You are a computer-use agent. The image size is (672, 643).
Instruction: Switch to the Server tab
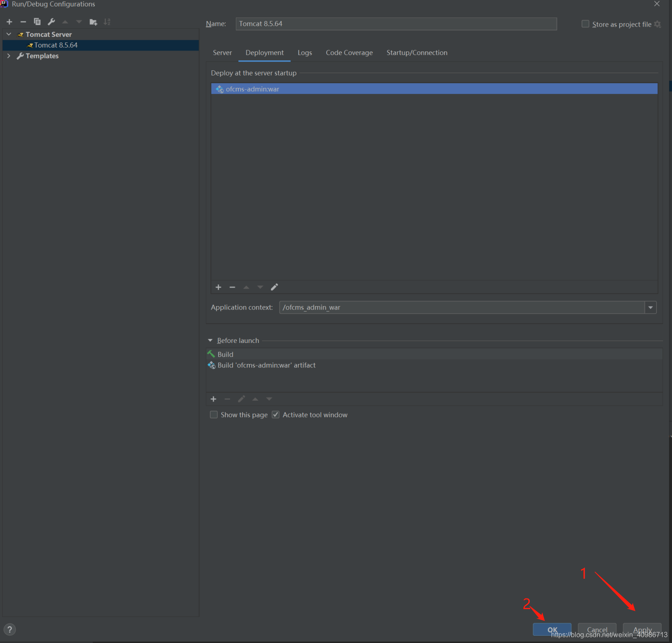point(222,53)
